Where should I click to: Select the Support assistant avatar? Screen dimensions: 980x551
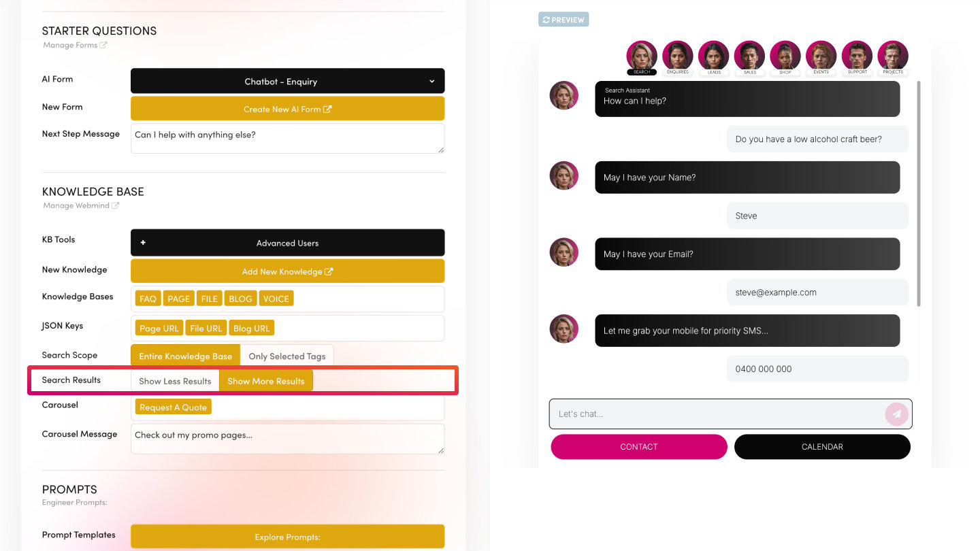[x=857, y=56]
